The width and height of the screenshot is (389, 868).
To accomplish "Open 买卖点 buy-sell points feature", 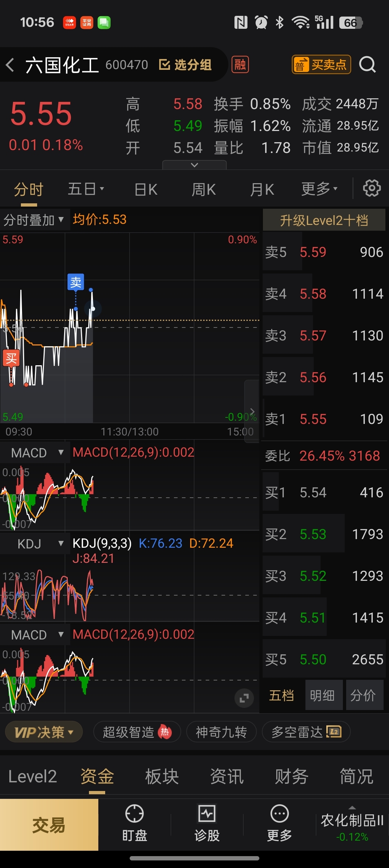I will (321, 65).
